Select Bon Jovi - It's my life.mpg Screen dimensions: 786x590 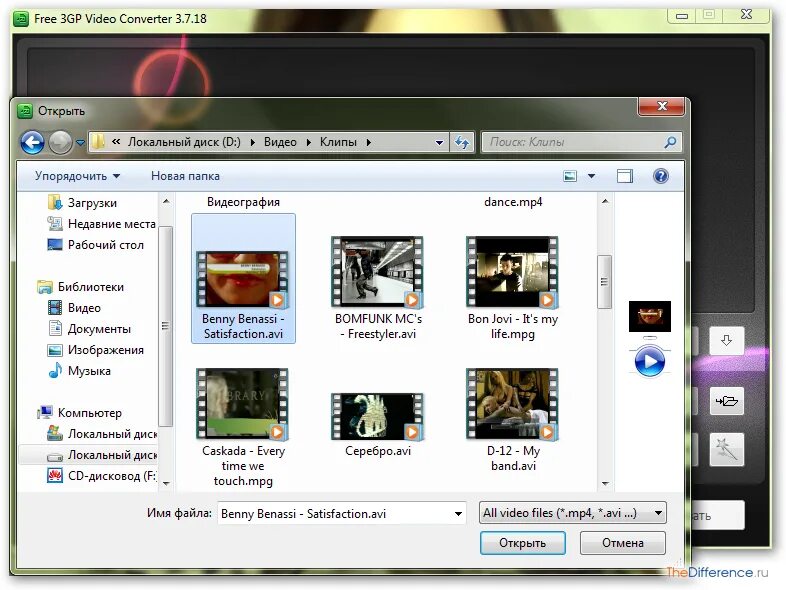click(x=513, y=288)
